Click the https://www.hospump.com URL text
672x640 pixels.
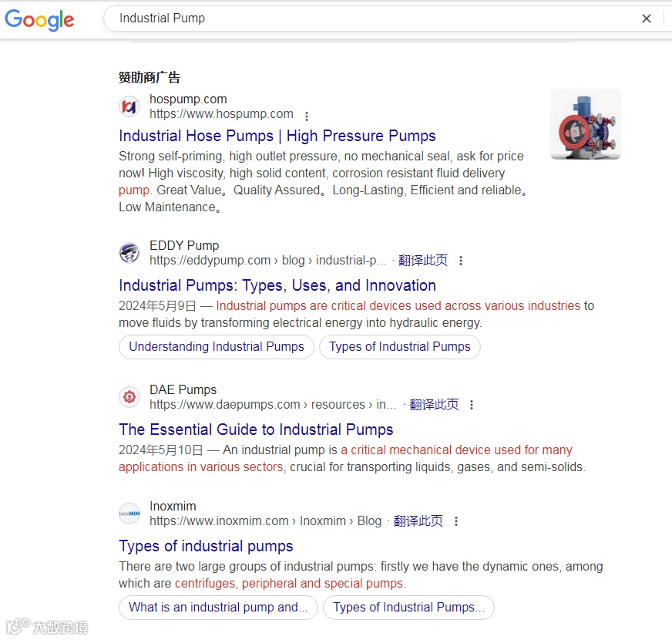(221, 114)
